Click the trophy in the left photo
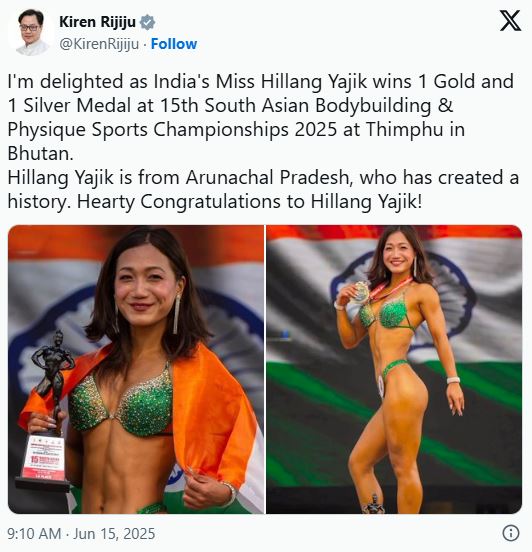532x552 pixels. [x=46, y=410]
